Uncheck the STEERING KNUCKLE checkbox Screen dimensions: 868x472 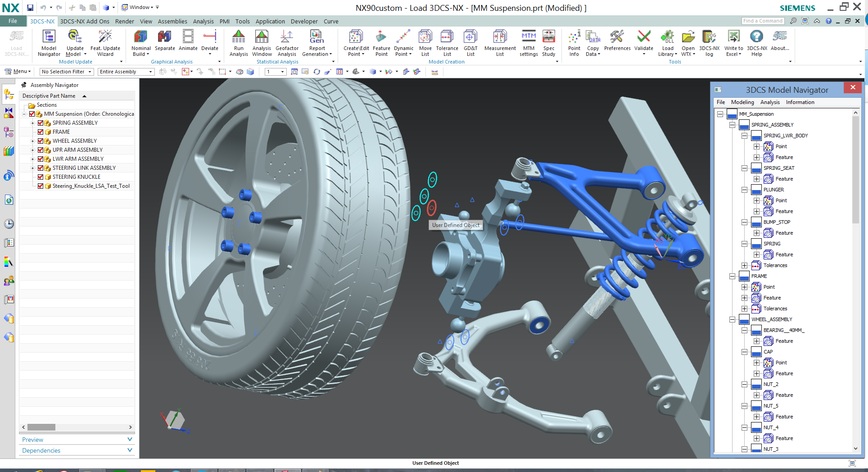41,177
